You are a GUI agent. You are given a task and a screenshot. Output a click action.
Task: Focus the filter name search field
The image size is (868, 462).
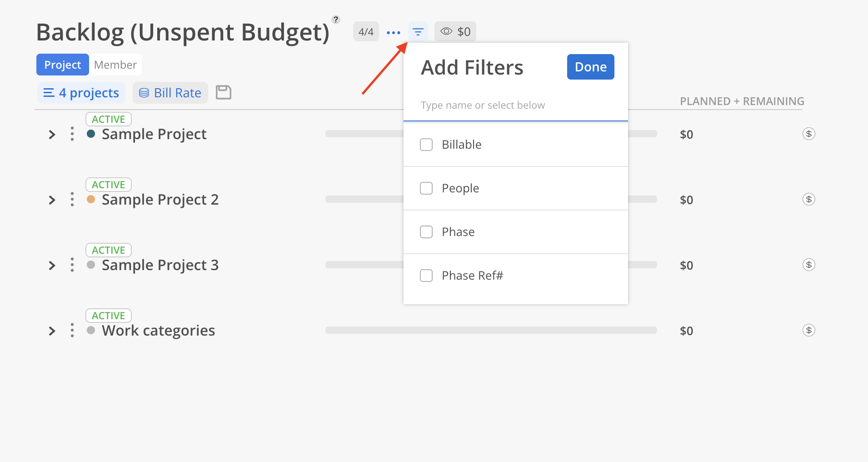tap(515, 105)
